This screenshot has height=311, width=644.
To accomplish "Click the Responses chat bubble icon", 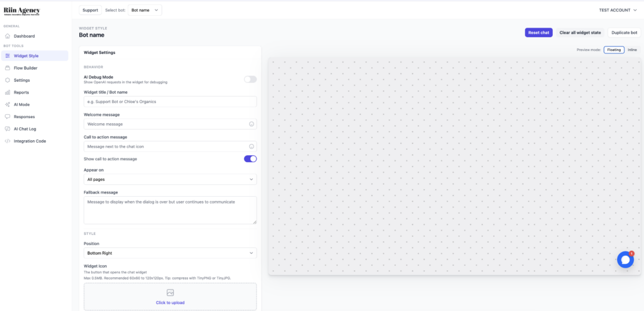I will pyautogui.click(x=8, y=117).
